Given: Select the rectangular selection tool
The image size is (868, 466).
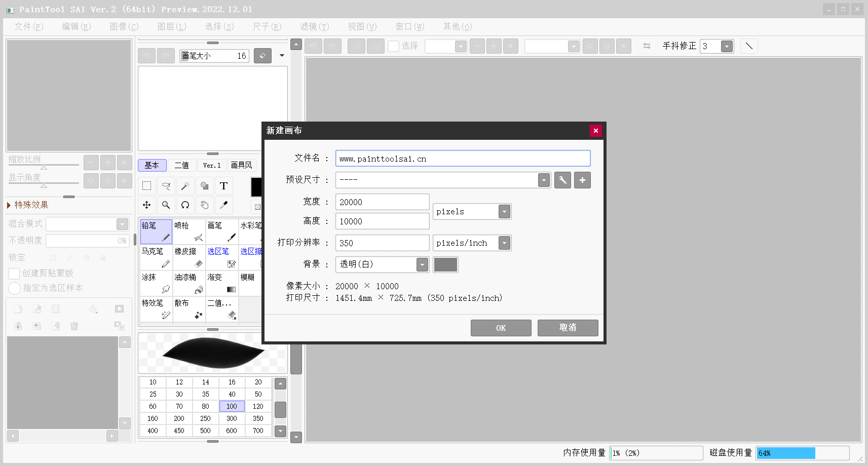Looking at the screenshot, I should pyautogui.click(x=147, y=186).
